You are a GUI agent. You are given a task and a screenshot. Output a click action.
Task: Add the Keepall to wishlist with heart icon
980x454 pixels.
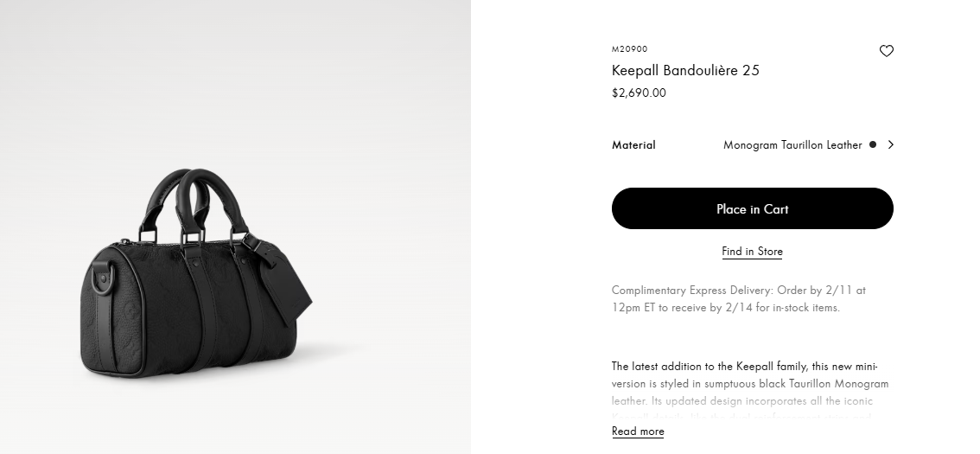886,51
